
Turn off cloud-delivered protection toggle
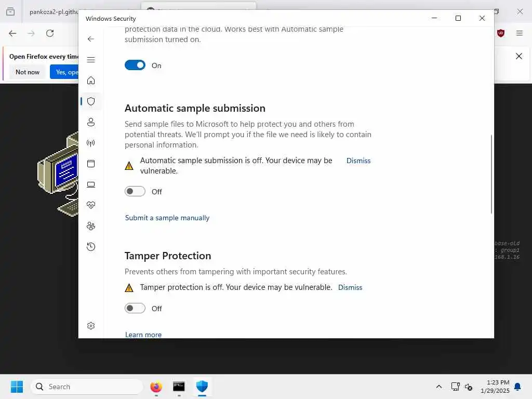click(135, 65)
